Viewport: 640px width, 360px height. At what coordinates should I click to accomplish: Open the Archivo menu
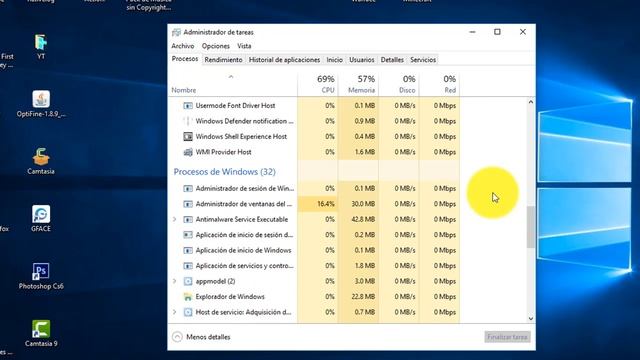click(183, 46)
